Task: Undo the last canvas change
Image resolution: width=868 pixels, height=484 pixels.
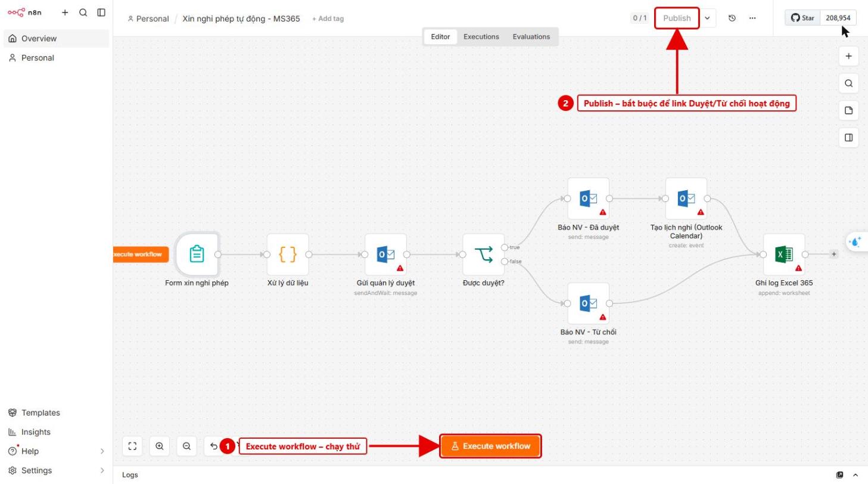Action: (213, 446)
